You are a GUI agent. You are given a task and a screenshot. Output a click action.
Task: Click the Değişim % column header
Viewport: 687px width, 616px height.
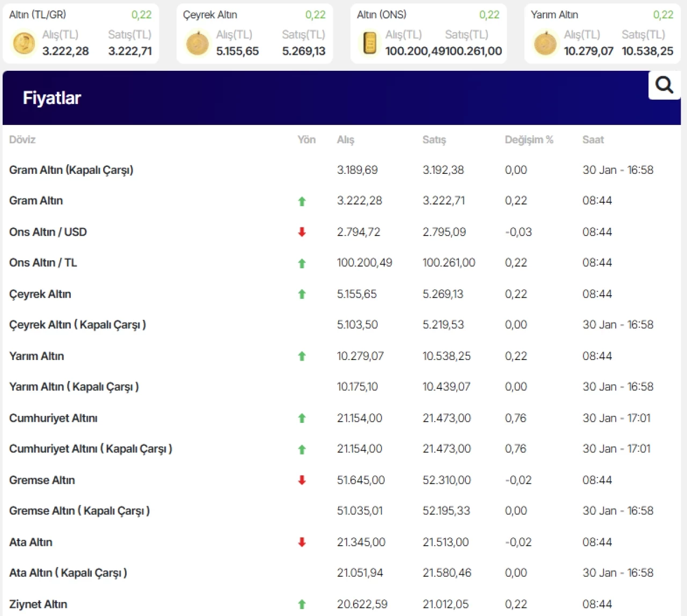click(x=529, y=140)
